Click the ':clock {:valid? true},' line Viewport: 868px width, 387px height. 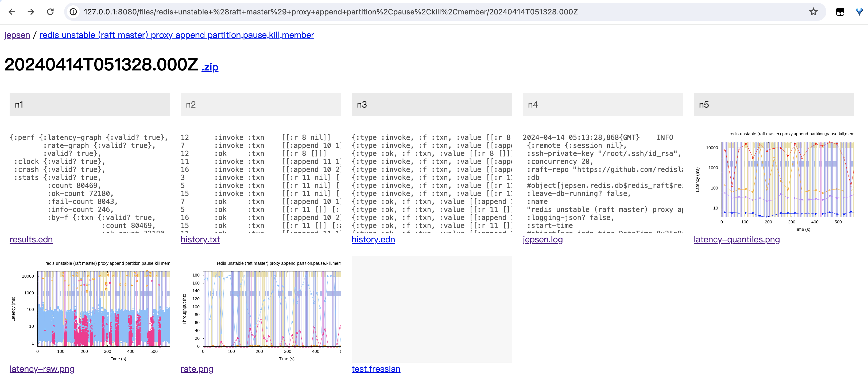[x=60, y=161]
